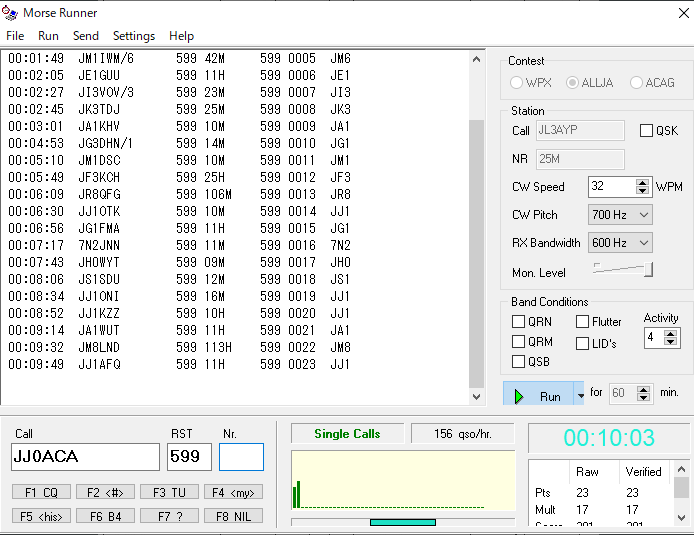694x535 pixels.
Task: Click the log scroll down arrow
Action: coord(476,396)
